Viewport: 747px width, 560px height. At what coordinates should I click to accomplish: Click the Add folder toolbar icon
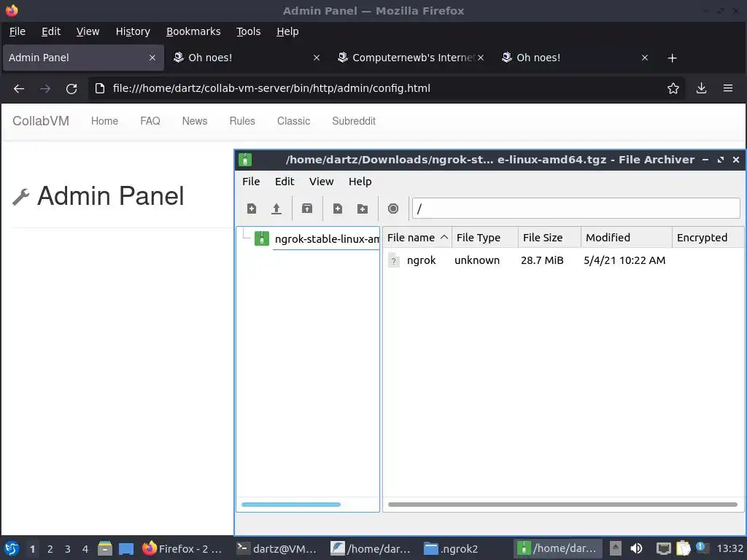coord(363,209)
